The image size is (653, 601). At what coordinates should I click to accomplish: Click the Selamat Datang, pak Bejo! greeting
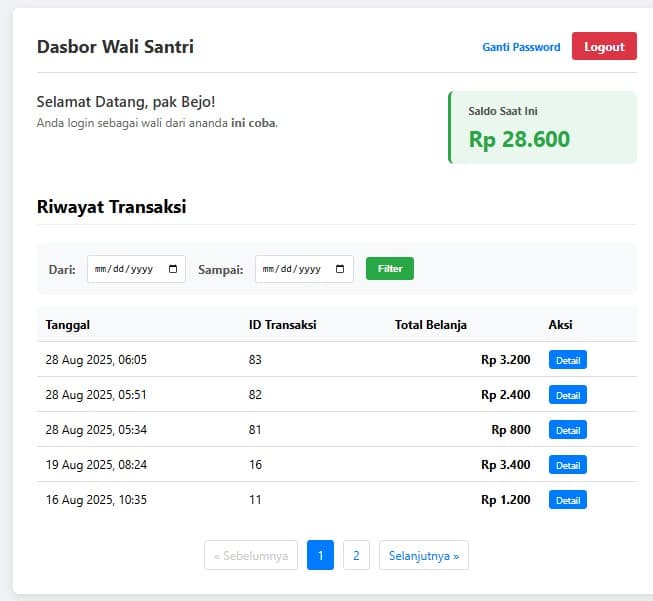(x=126, y=102)
